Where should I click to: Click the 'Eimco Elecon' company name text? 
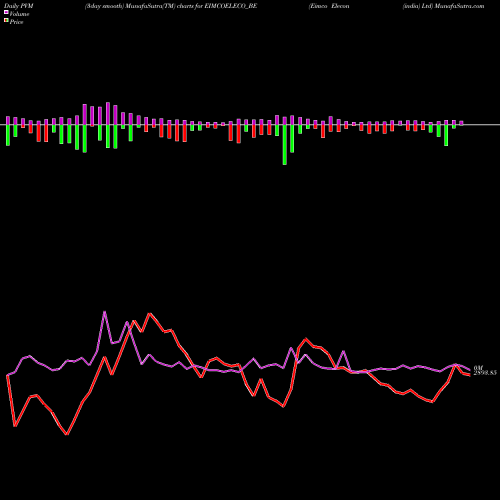pos(329,6)
